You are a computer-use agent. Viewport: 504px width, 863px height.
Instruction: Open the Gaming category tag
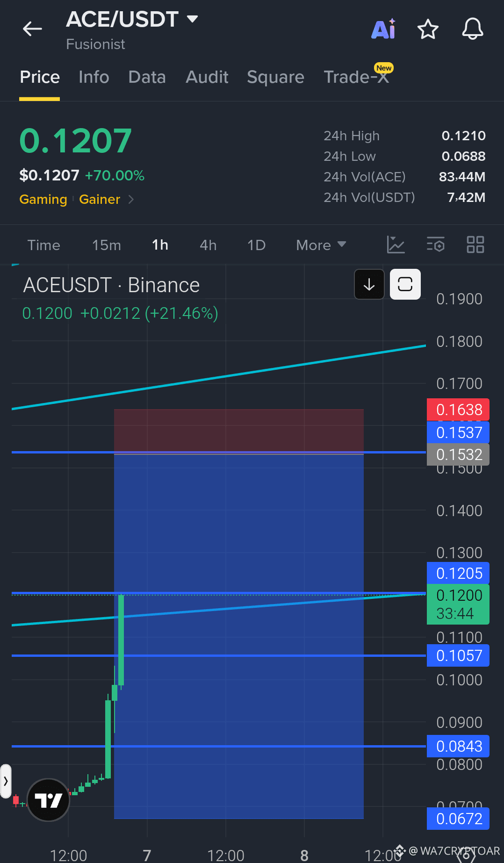43,200
